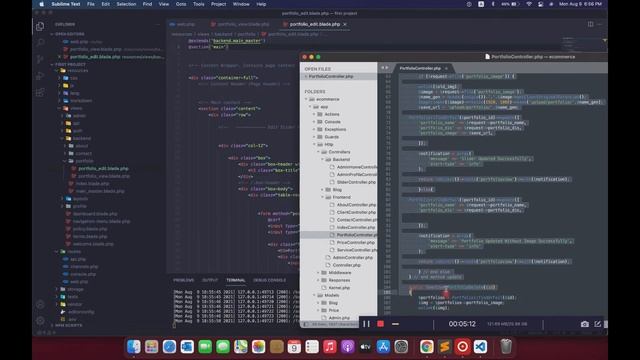Image resolution: width=640 pixels, height=360 pixels.
Task: Switch to Sublime Text via Dock icon
Action: 444,347
